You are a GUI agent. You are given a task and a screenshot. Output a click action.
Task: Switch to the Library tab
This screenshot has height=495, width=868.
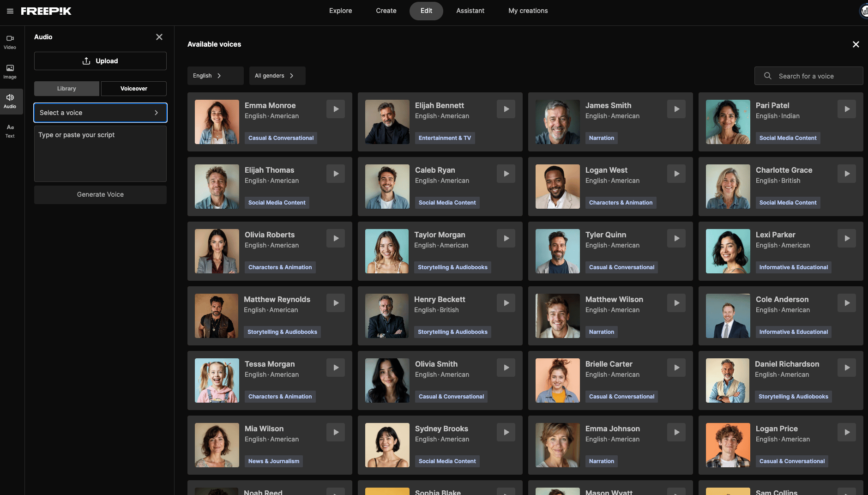click(66, 89)
